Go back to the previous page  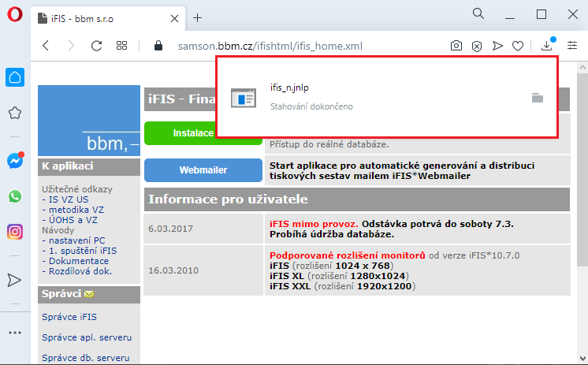[x=46, y=46]
